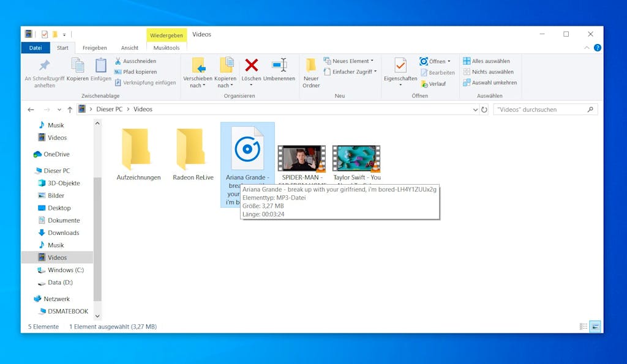Go up one folder level
627x364 pixels.
70,110
